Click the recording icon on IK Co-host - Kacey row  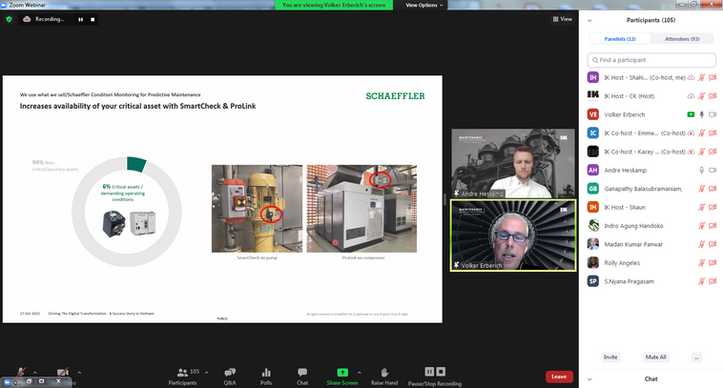(x=691, y=151)
